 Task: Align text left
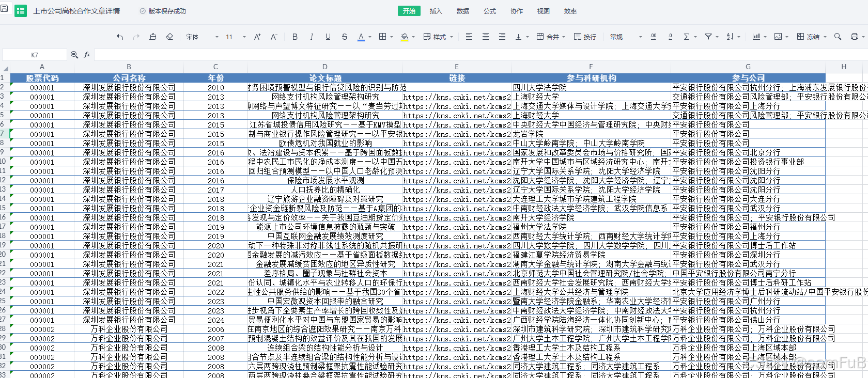[469, 37]
